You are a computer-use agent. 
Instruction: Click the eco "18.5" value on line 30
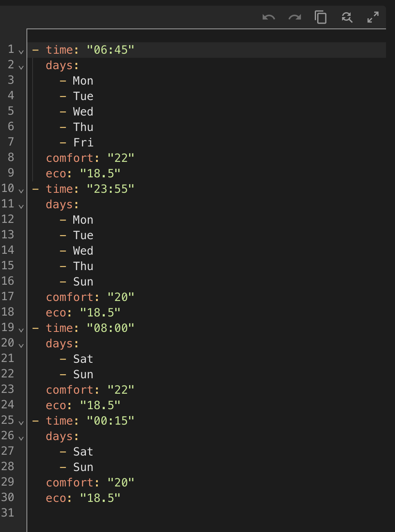pyautogui.click(x=100, y=498)
